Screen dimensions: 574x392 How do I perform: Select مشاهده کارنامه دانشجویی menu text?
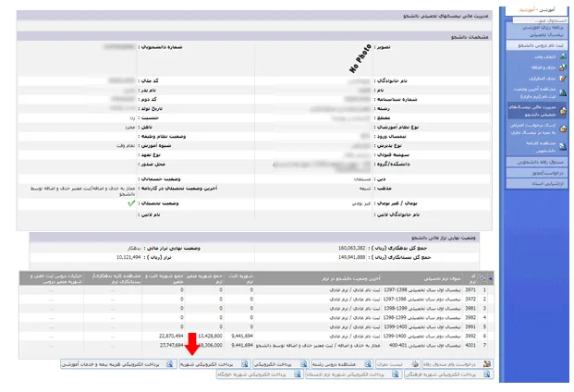click(541, 147)
